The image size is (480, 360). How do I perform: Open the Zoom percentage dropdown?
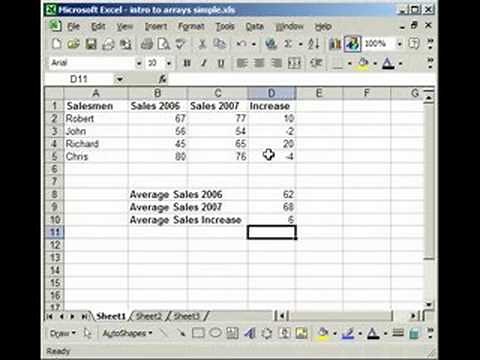[400, 44]
